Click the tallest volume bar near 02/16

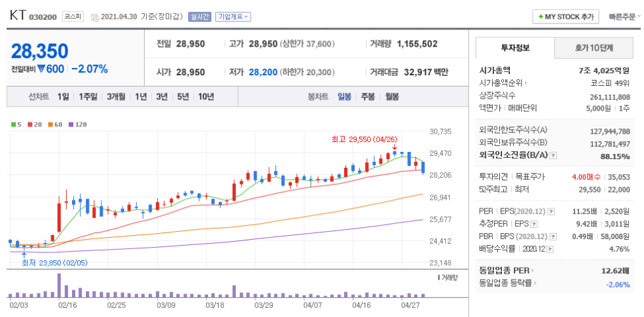pos(59,285)
